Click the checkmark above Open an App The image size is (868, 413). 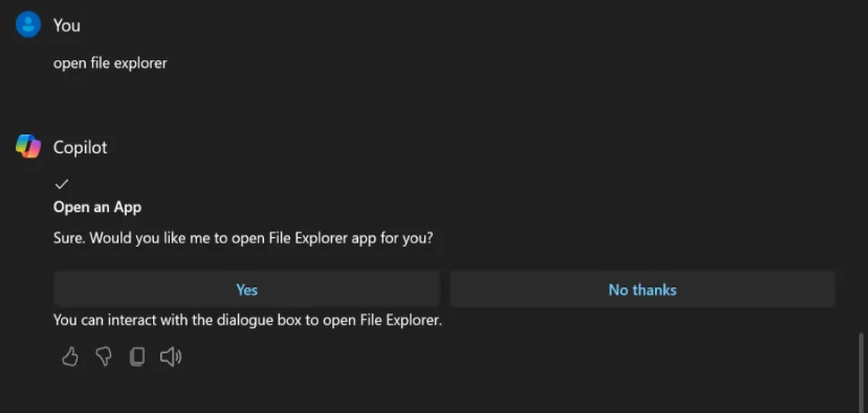click(62, 183)
